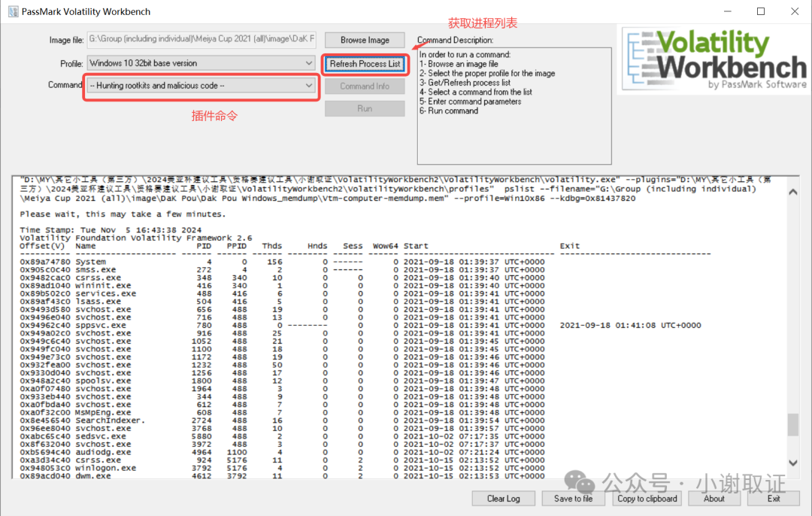Select the winlogon.exe row
Screen dimensions: 812x516
282,468
